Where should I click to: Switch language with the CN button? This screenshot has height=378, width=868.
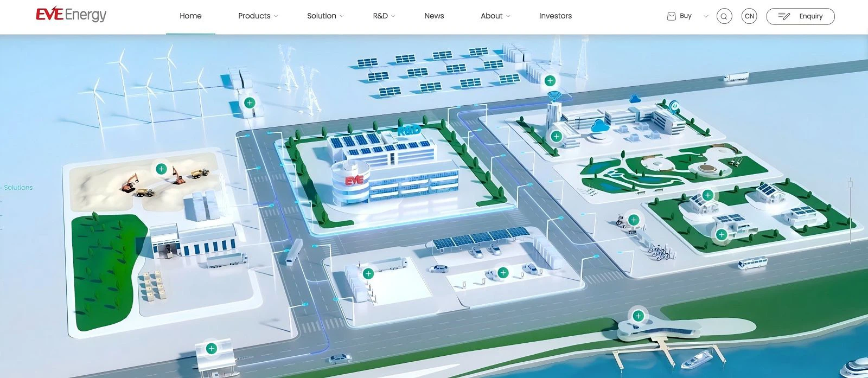point(749,16)
